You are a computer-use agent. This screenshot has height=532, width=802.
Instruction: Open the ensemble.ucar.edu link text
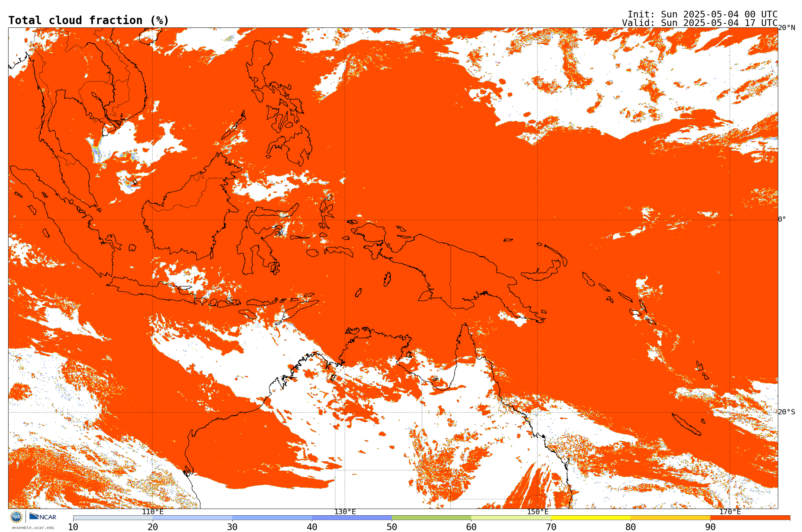click(x=33, y=528)
